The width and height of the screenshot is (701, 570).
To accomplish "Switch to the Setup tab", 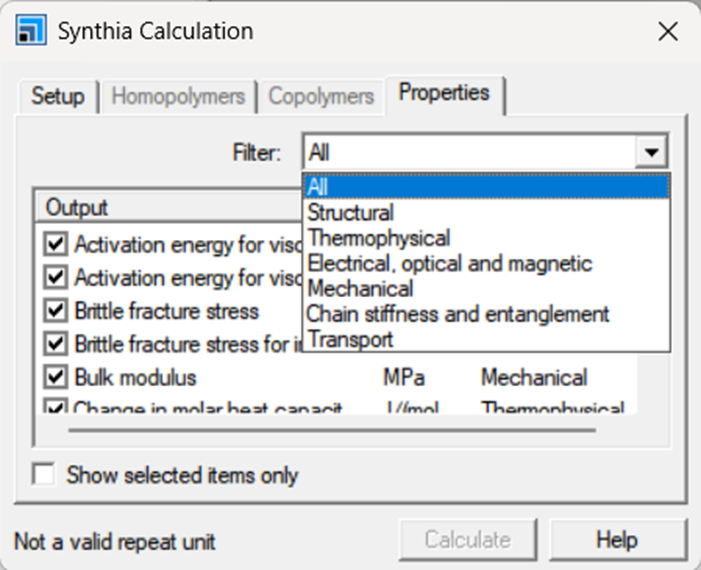I will click(x=58, y=97).
